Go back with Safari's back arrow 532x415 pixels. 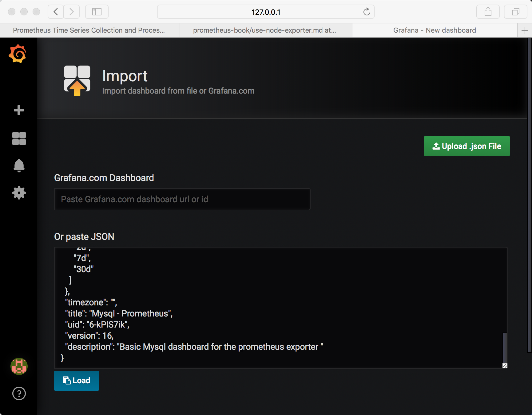tap(56, 12)
